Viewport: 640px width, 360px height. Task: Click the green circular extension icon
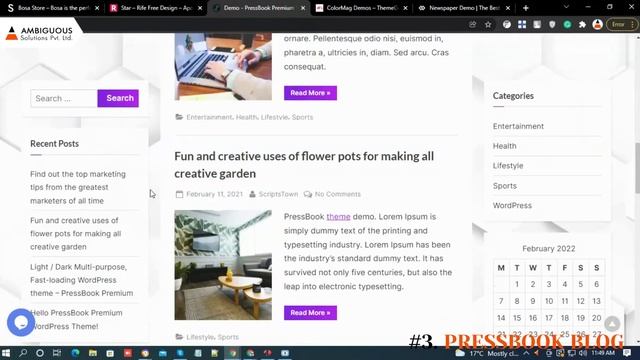[567, 24]
